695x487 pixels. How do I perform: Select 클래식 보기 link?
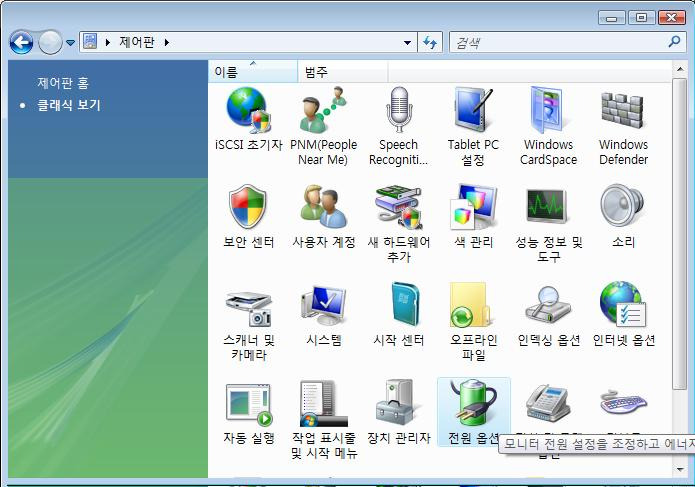coord(69,105)
